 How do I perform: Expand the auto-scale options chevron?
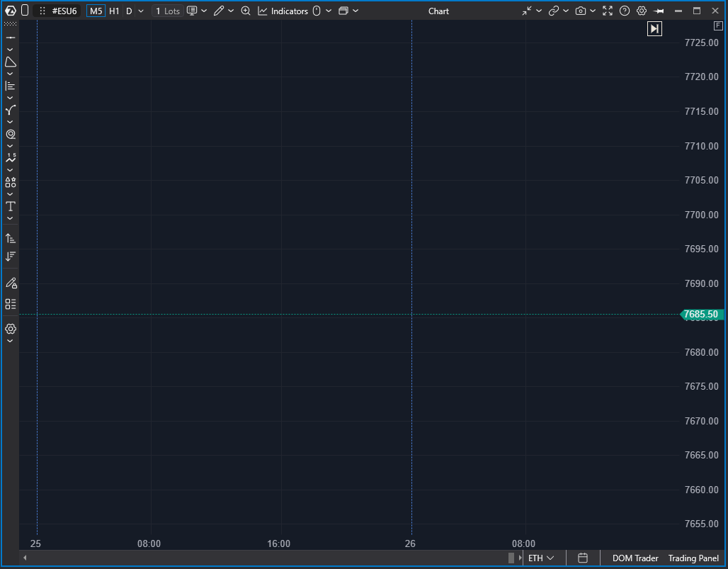[539, 11]
